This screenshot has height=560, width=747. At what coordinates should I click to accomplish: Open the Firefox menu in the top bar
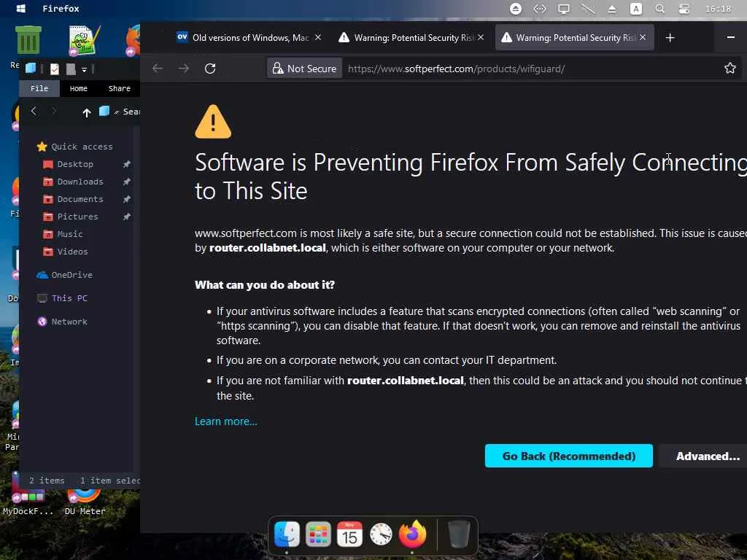coord(61,9)
